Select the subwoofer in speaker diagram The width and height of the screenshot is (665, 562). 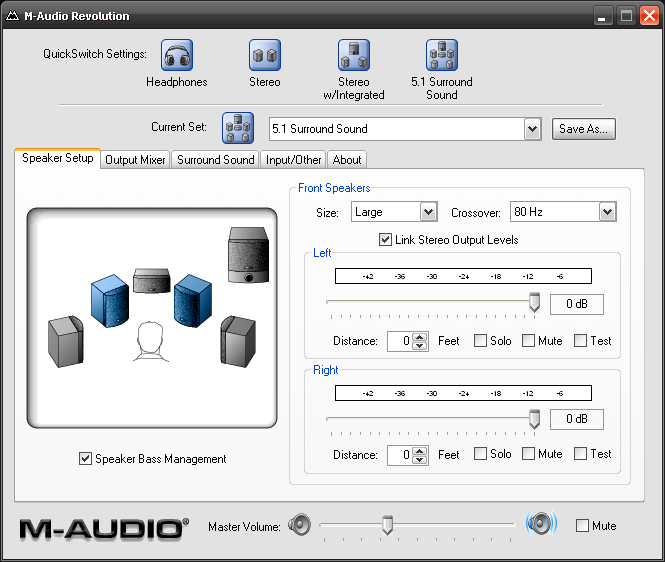[249, 255]
